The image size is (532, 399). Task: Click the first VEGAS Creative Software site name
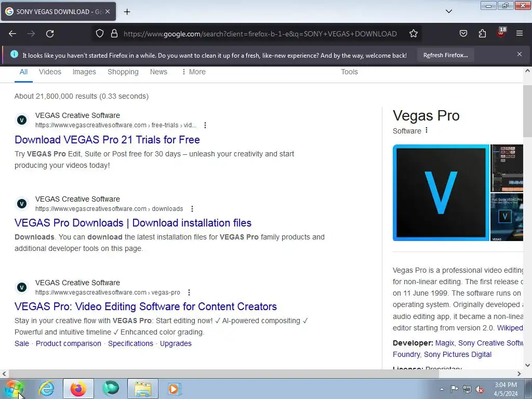tap(78, 116)
